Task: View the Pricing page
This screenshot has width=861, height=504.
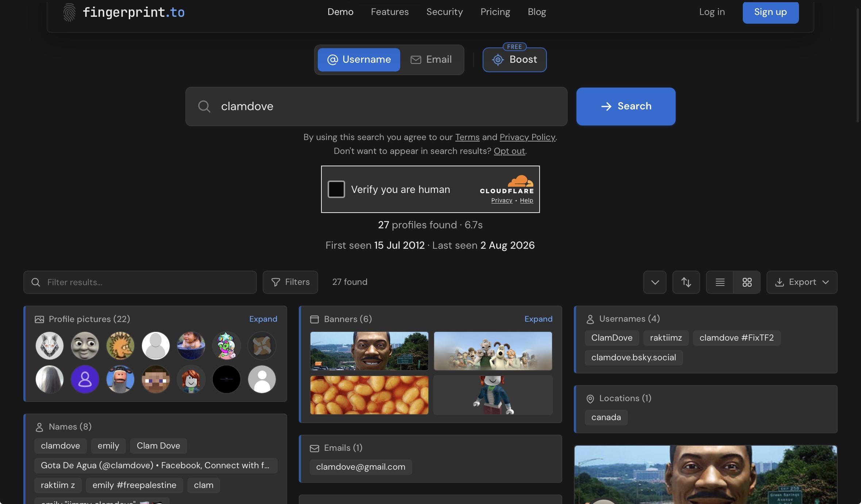Action: point(495,12)
